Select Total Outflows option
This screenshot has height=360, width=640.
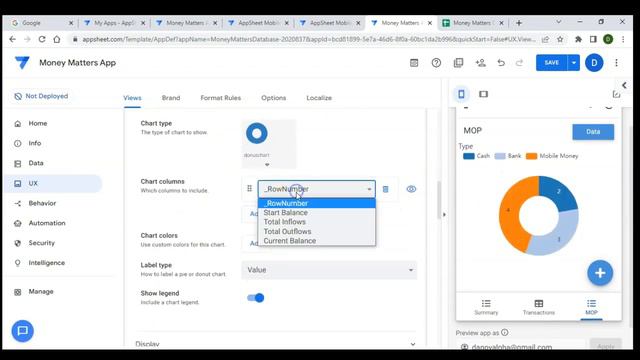316,231
